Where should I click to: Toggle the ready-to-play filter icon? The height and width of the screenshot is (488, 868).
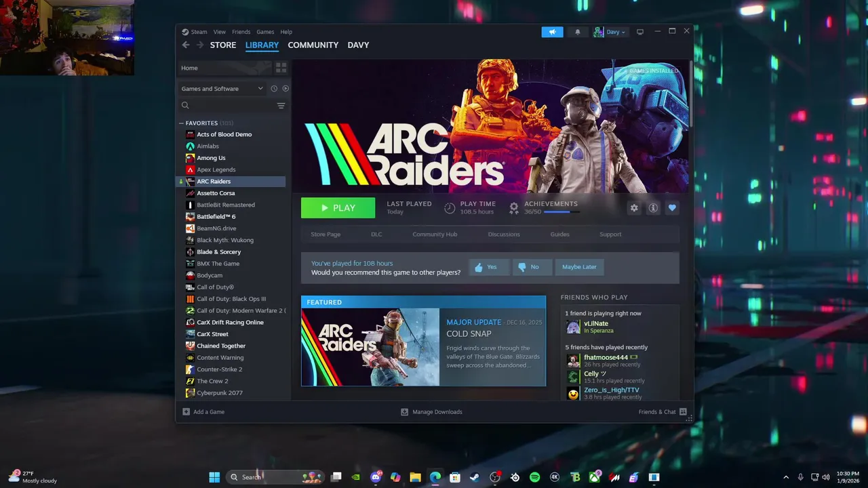pos(285,89)
